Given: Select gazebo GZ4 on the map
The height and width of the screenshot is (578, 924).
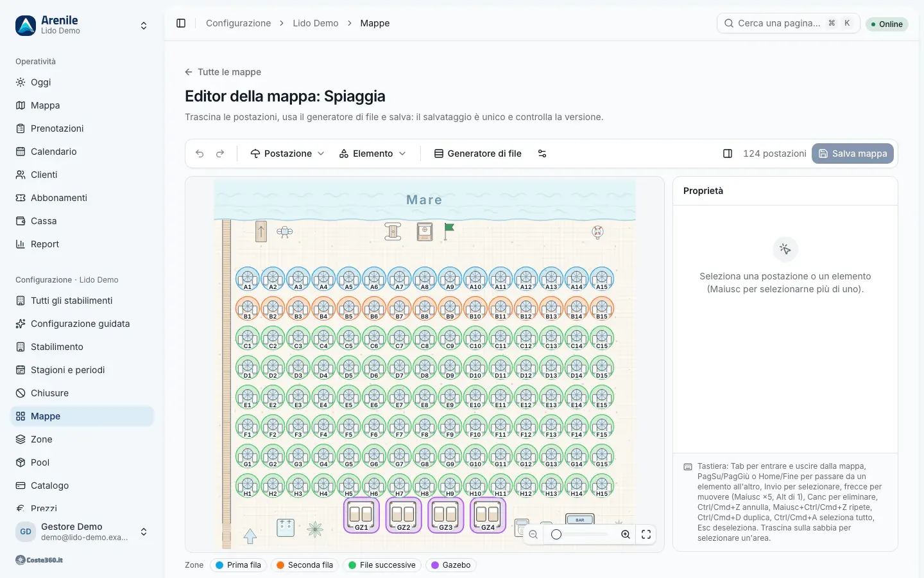Looking at the screenshot, I should tap(488, 515).
